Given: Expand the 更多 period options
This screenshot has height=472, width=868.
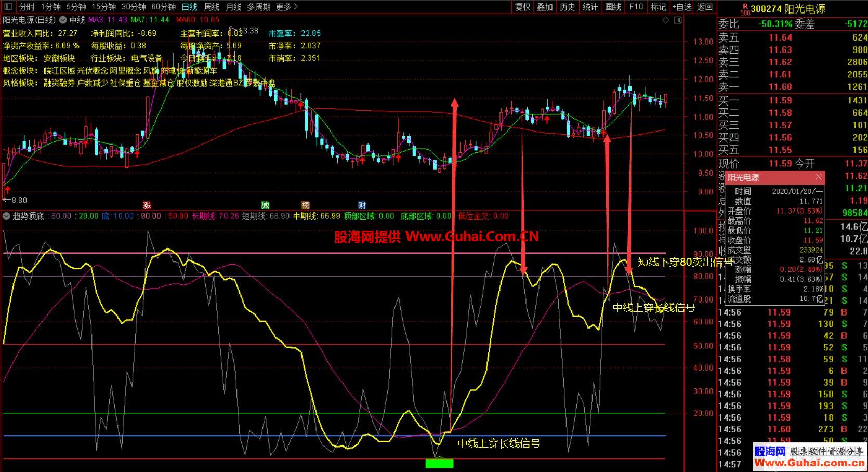Looking at the screenshot, I should click(287, 7).
